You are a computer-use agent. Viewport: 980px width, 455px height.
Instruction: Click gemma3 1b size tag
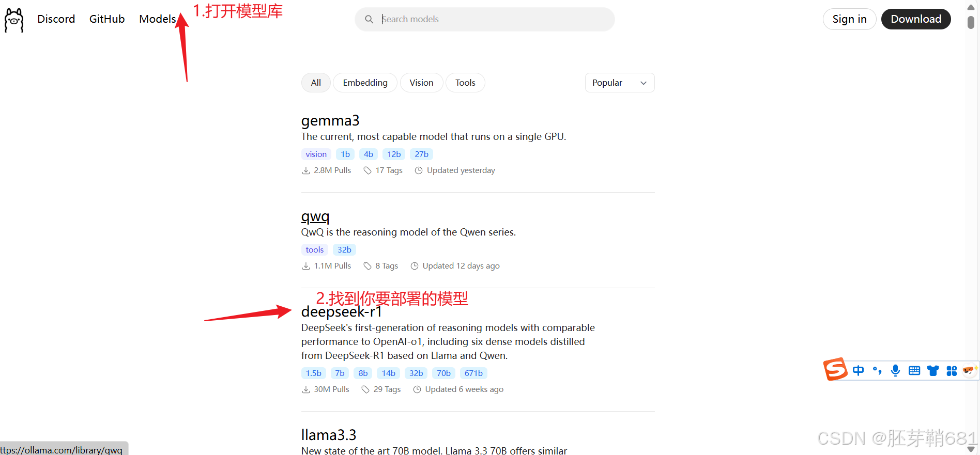pyautogui.click(x=345, y=154)
